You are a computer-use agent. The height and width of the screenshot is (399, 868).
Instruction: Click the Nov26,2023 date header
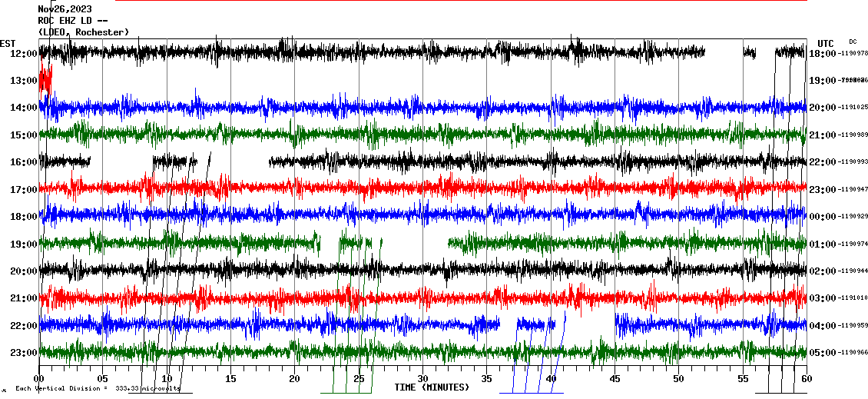tap(65, 9)
